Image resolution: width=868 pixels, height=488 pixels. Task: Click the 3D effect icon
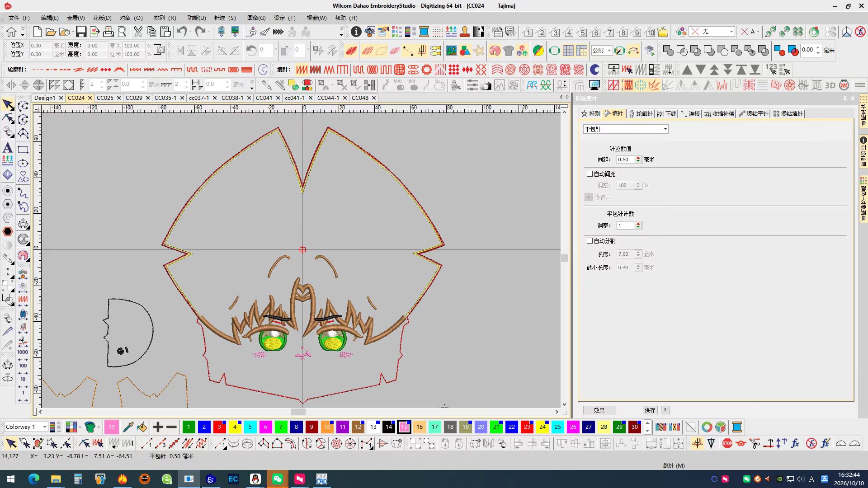pos(830,85)
